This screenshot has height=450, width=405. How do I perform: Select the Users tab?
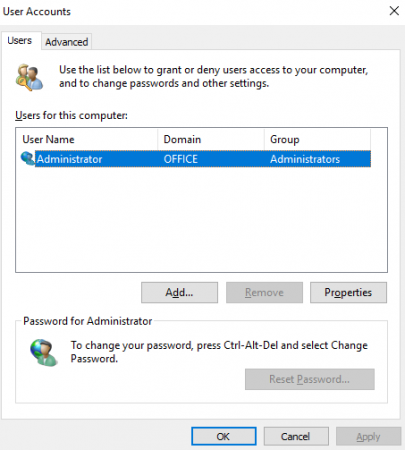coord(20,41)
